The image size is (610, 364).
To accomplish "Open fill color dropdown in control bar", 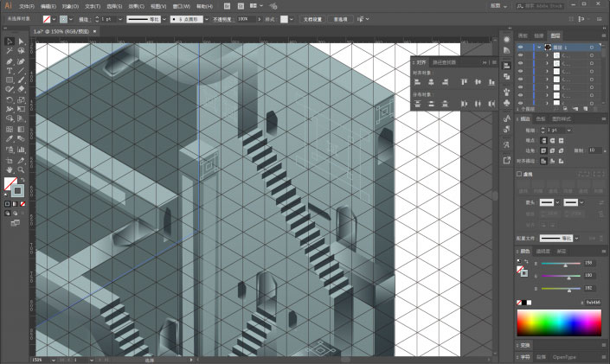I will click(x=54, y=19).
